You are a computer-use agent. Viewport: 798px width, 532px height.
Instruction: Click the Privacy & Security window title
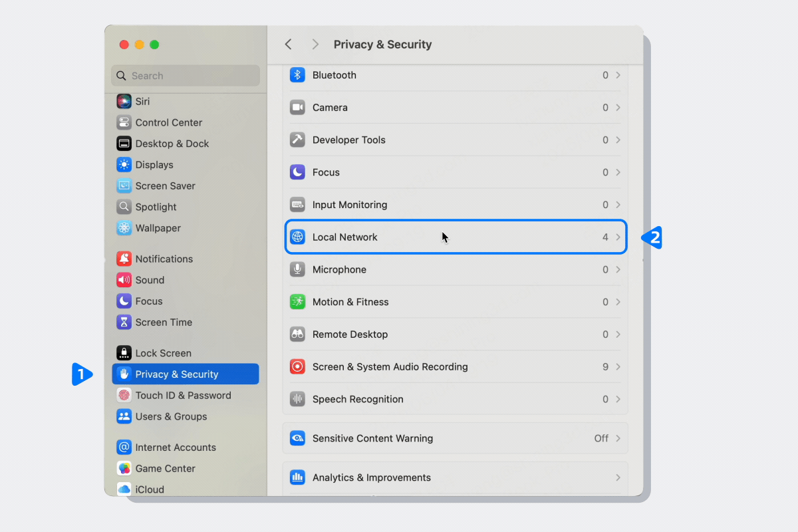coord(382,45)
